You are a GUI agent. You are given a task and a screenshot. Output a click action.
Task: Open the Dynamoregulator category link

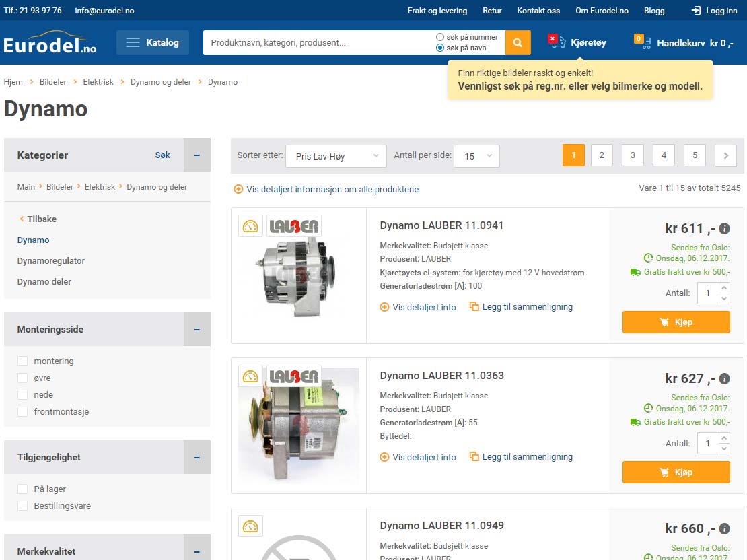(51, 260)
